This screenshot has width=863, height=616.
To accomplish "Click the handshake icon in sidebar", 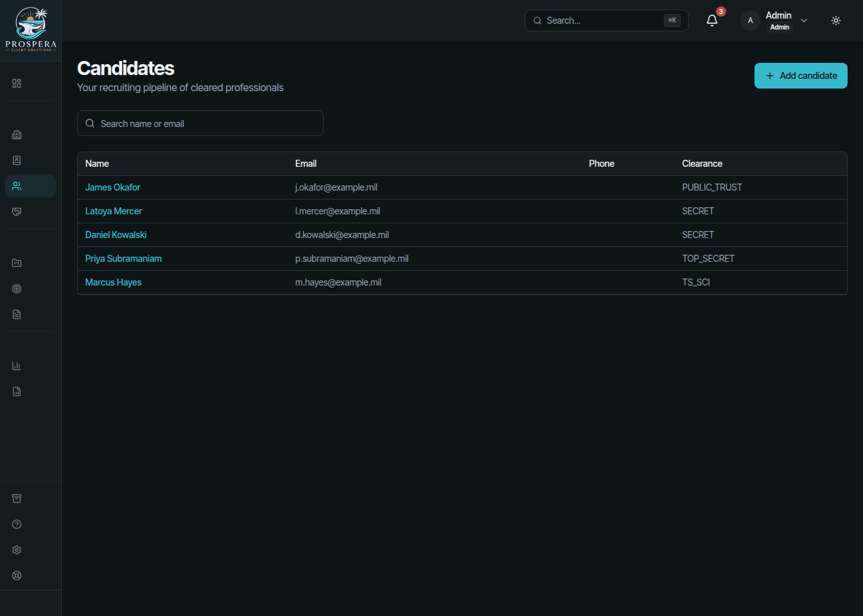I will tap(17, 212).
